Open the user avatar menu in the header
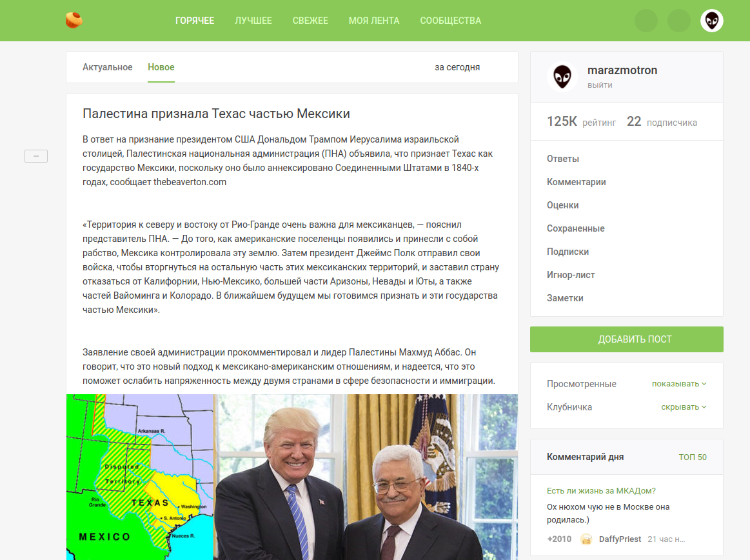 point(712,21)
